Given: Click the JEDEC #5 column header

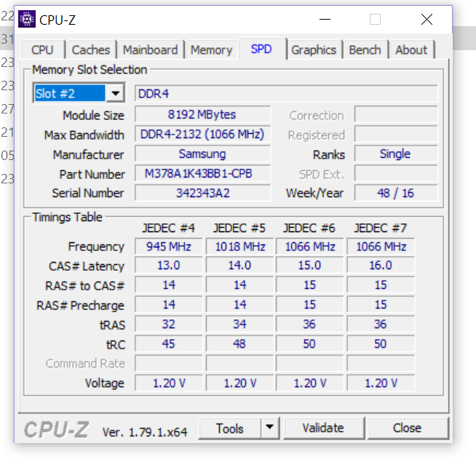Looking at the screenshot, I should pos(239,228).
